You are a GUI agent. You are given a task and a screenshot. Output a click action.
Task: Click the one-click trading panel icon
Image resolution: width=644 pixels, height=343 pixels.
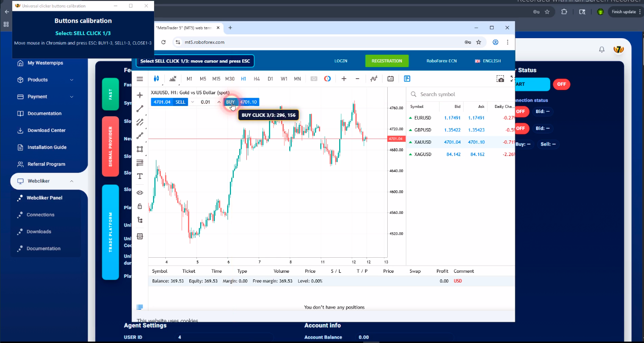(x=314, y=79)
